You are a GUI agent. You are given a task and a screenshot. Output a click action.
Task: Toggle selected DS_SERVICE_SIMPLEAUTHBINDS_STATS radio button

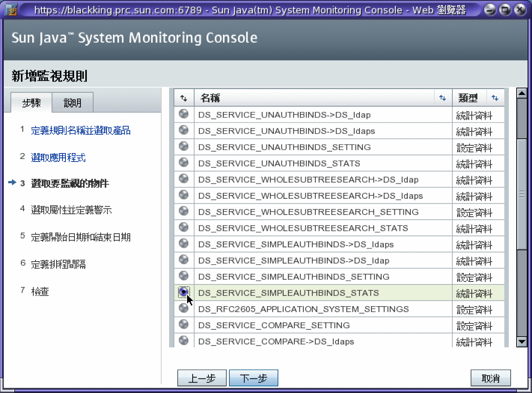[184, 292]
